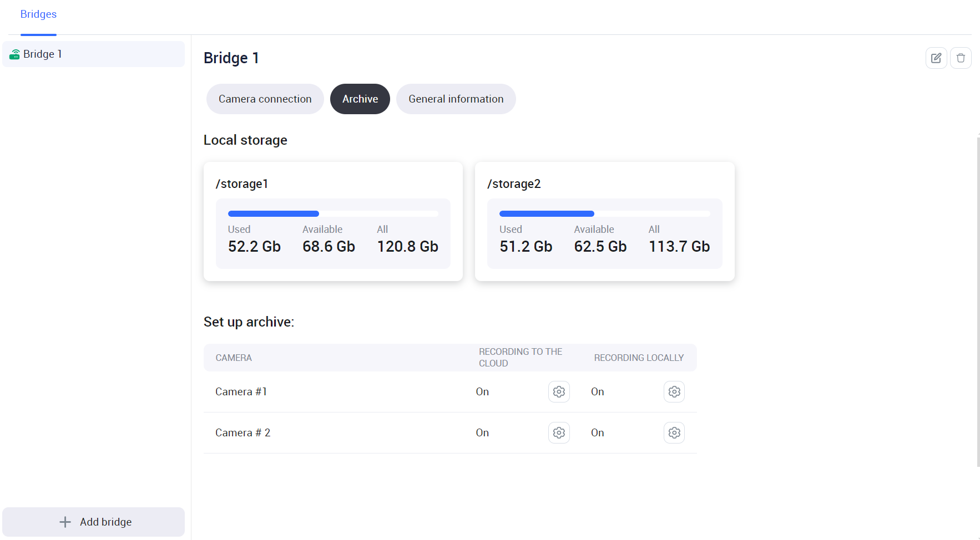Click the /storage1 usage progress bar
Viewport: 980px width, 540px height.
click(333, 214)
